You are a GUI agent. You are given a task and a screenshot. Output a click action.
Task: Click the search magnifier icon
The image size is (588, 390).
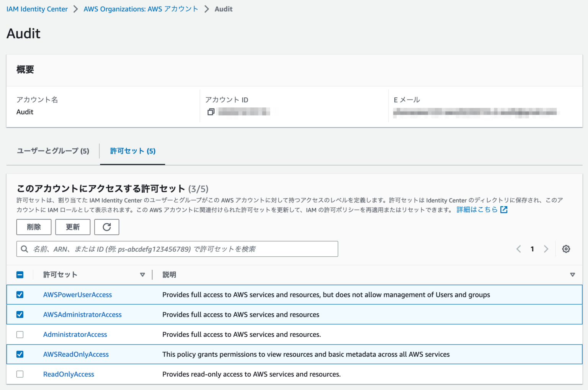[x=24, y=249]
